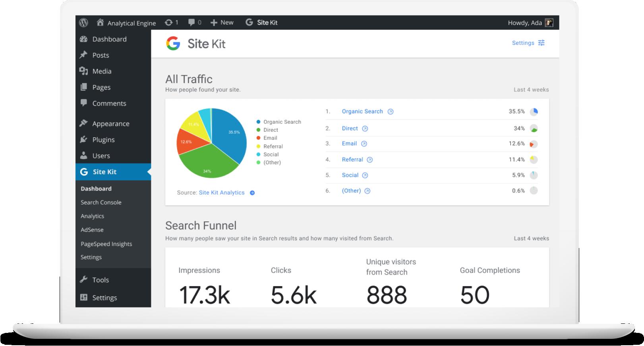Screen dimensions: 644x346
Task: Open the Referral traffic link
Action: 352,160
